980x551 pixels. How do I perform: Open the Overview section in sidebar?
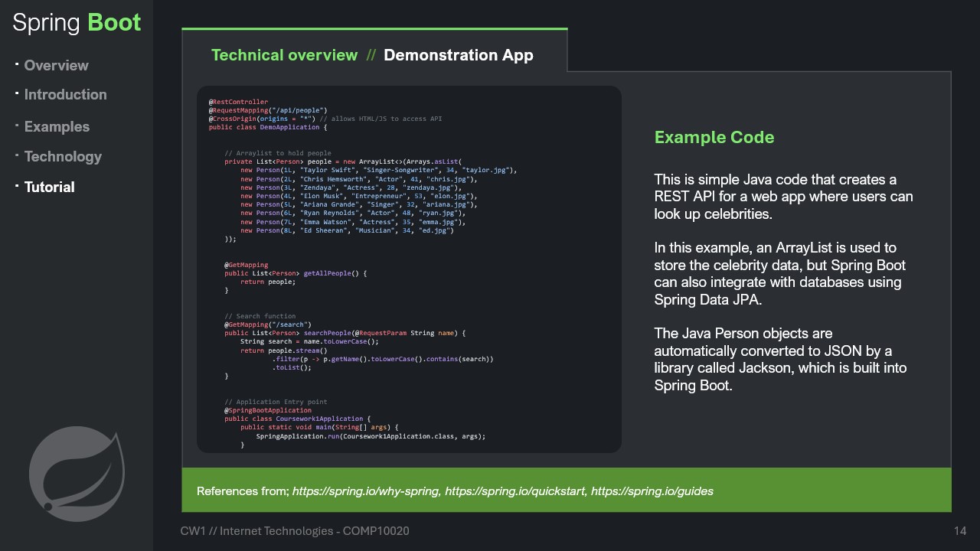tap(56, 66)
